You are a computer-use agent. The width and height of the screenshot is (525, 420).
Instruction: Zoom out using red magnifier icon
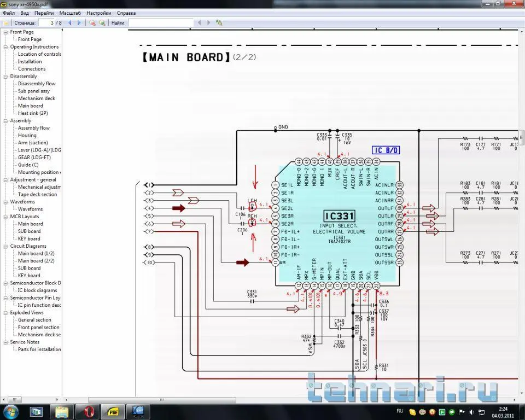[x=92, y=23]
